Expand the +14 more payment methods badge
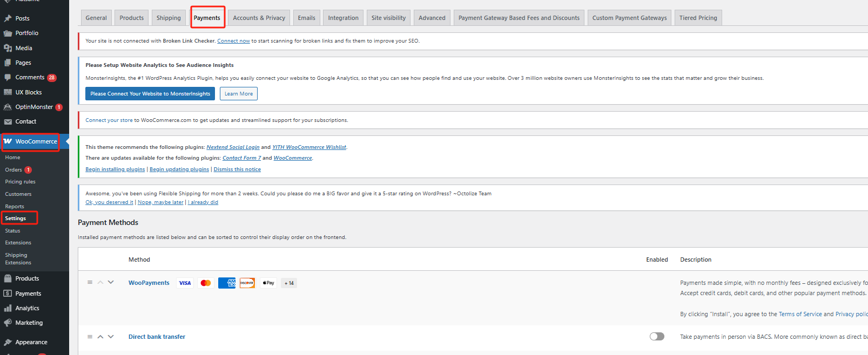The width and height of the screenshot is (868, 355). 289,283
